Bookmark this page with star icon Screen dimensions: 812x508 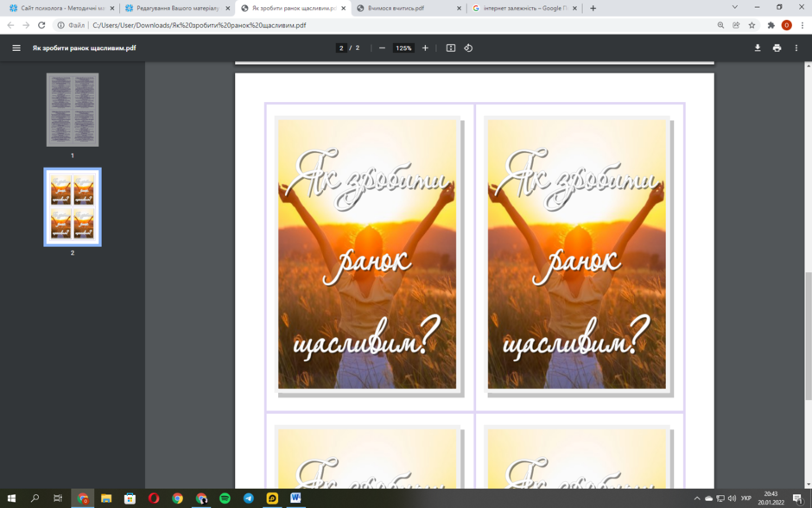[752, 25]
